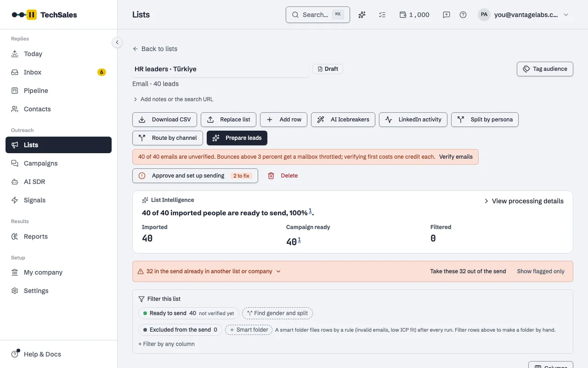This screenshot has height=368, width=588.
Task: Click the PA avatar in the header
Action: pyautogui.click(x=484, y=15)
